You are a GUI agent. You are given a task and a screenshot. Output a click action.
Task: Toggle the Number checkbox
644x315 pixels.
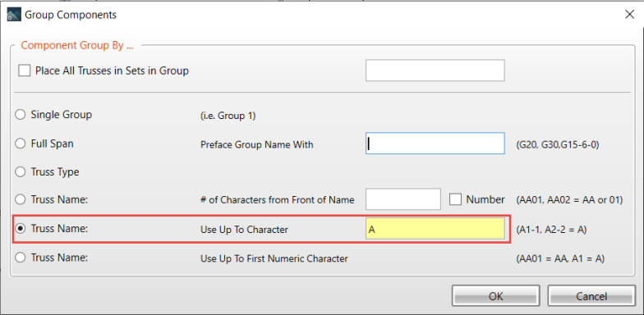click(x=455, y=199)
